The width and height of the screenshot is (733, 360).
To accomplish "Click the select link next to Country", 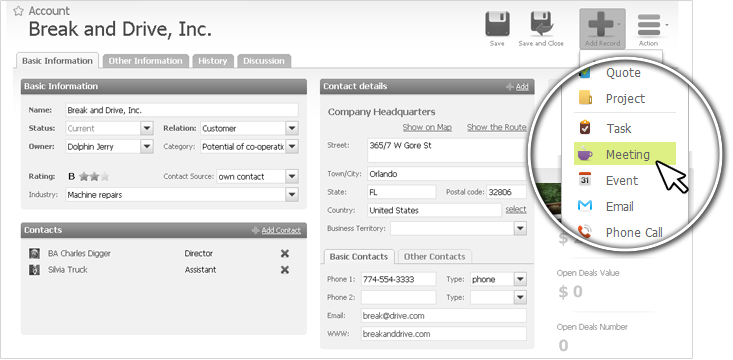I will pyautogui.click(x=516, y=209).
